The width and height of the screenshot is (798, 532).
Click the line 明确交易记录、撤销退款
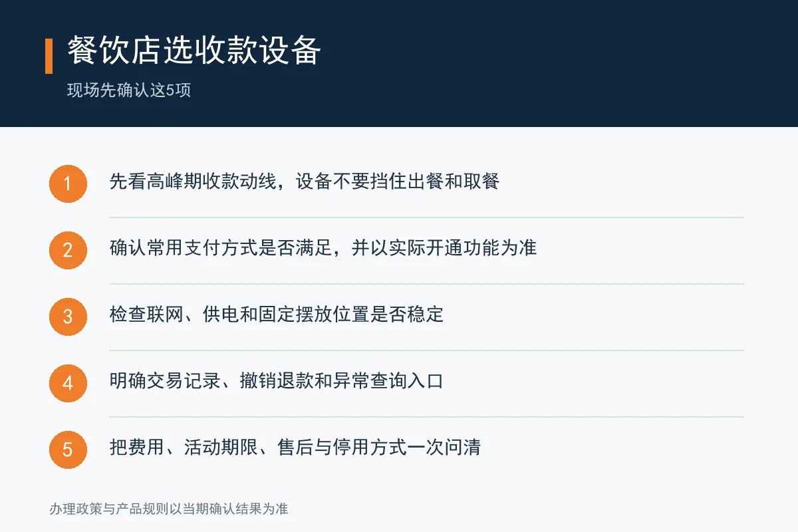coord(277,381)
